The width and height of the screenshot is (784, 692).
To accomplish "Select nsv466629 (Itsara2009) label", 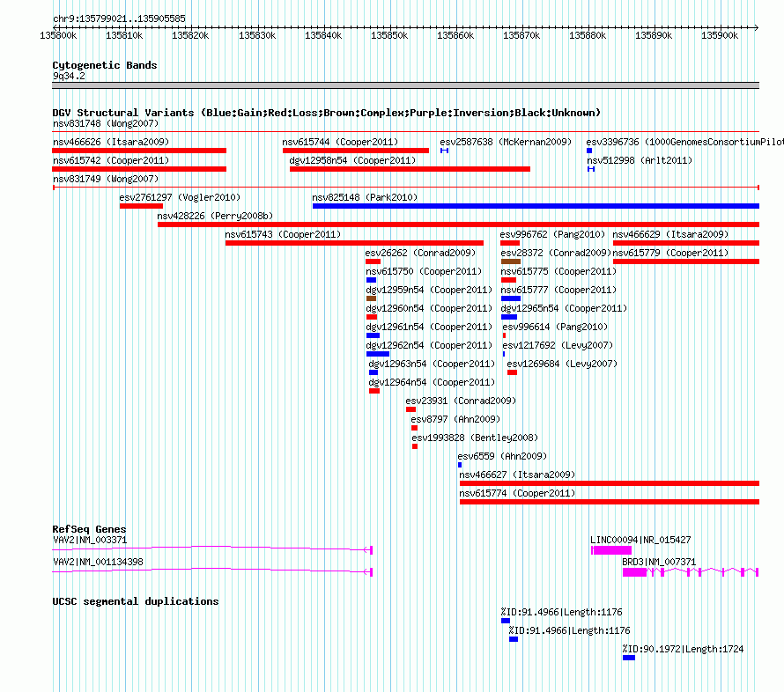I will [x=670, y=234].
